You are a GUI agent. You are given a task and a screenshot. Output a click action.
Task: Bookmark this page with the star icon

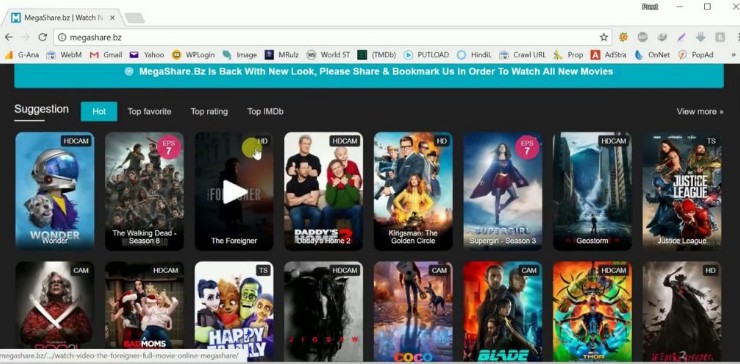604,37
